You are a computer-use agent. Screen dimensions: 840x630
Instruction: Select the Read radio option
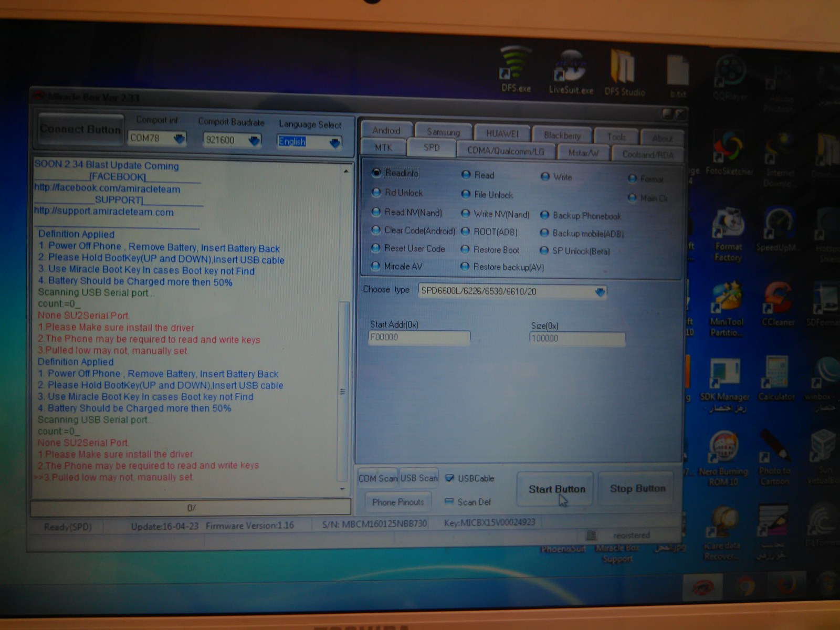point(478,175)
